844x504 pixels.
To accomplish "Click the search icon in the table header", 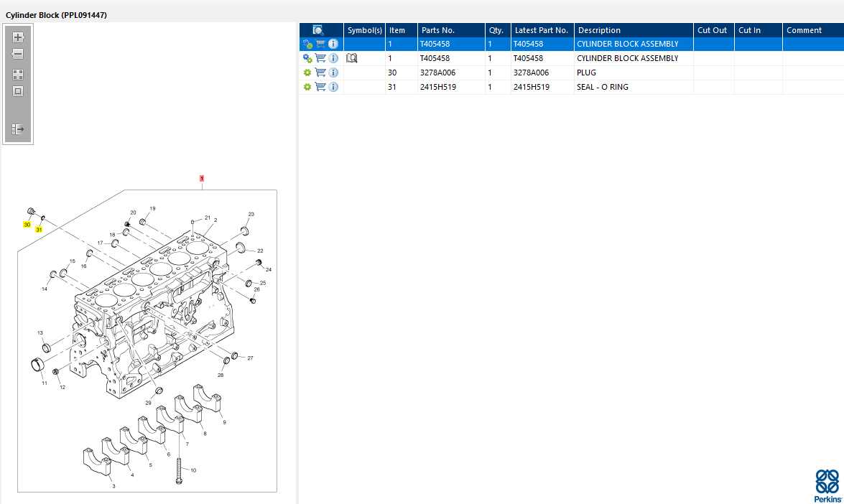I will 318,30.
